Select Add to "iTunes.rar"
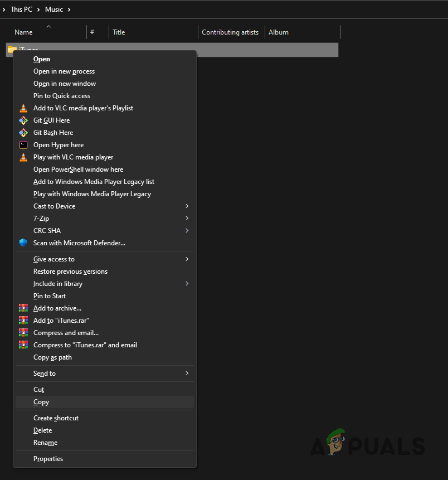This screenshot has height=480, width=448. (105, 320)
